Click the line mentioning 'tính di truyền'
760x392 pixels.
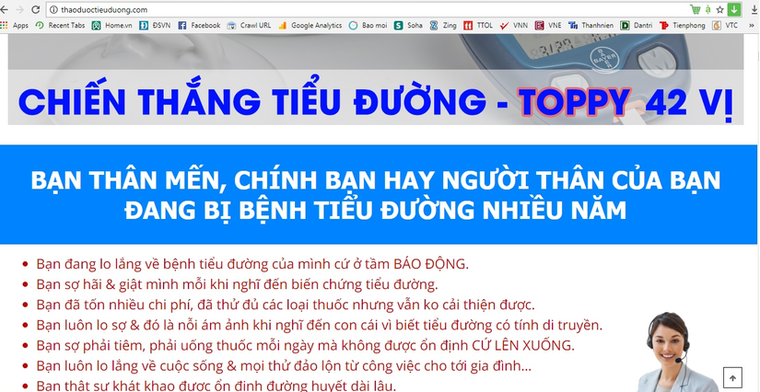pyautogui.click(x=319, y=325)
